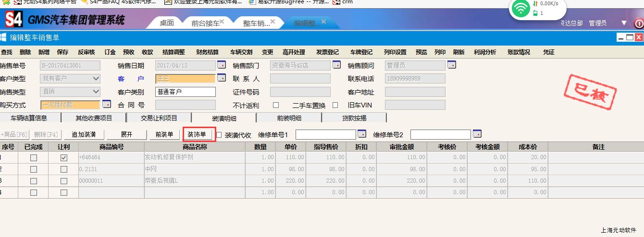Tick the 二手车置换 checkbox
The image size is (644, 237).
(x=335, y=105)
